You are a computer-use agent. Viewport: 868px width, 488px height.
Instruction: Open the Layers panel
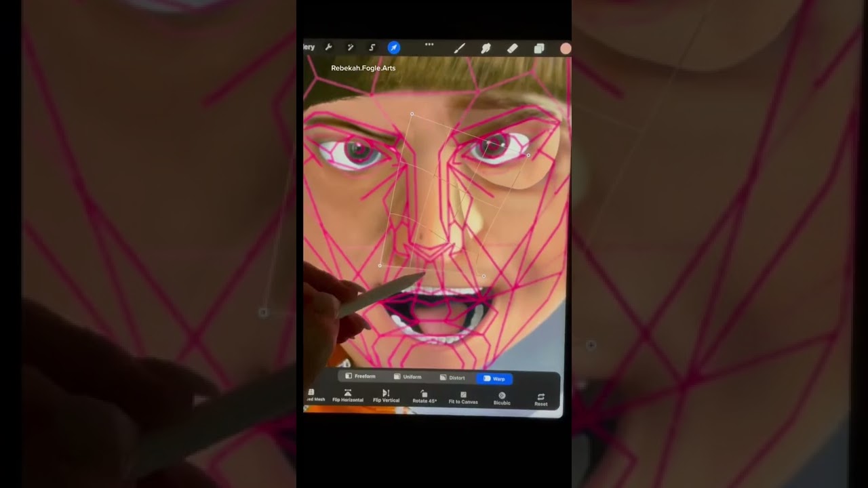coord(539,48)
